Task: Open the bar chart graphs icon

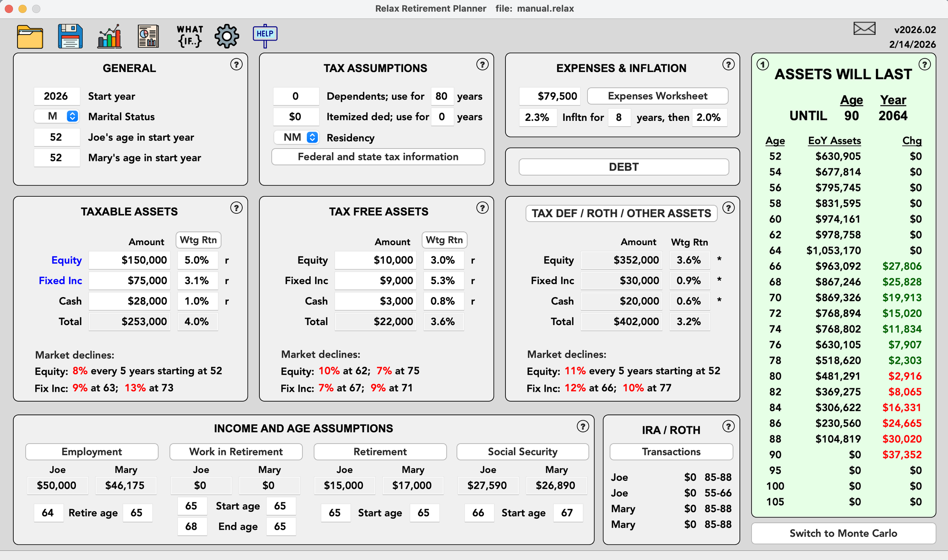Action: [109, 36]
